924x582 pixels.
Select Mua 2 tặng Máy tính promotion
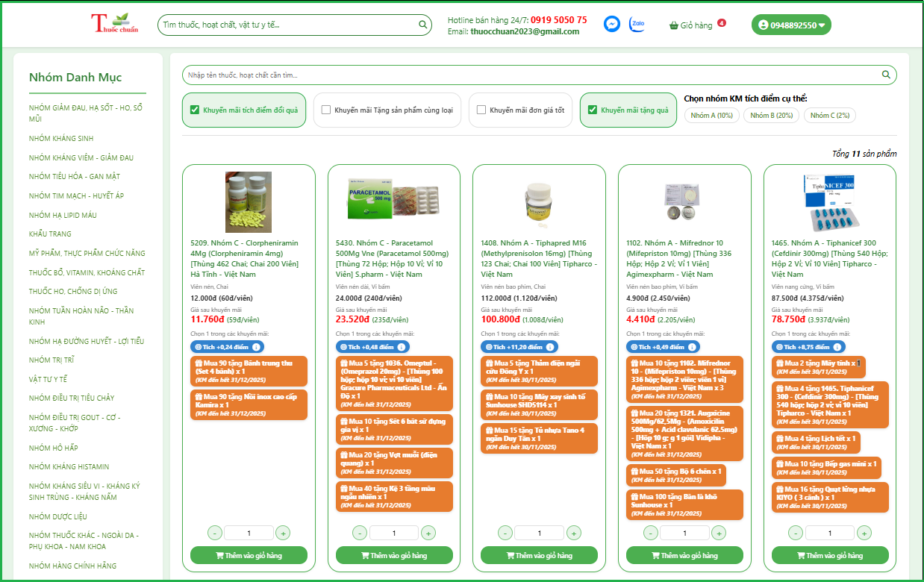[818, 366]
